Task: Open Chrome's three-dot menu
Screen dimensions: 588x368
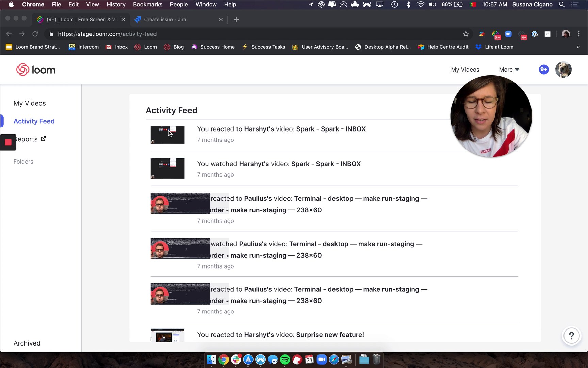Action: click(x=579, y=34)
